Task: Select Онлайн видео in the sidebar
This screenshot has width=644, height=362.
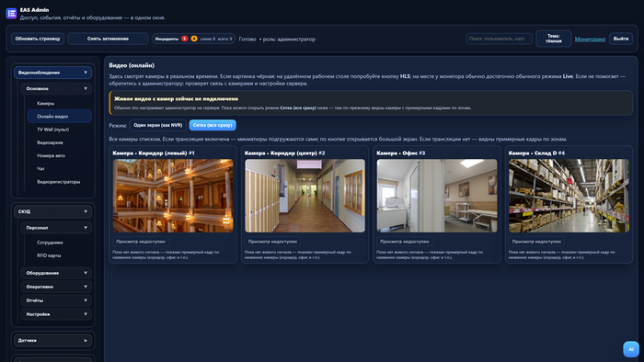Action: pyautogui.click(x=60, y=117)
